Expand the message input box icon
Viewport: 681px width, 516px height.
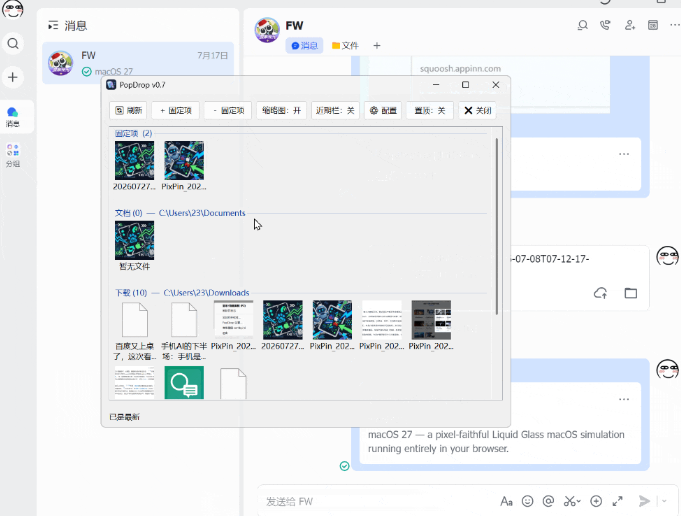[617, 501]
